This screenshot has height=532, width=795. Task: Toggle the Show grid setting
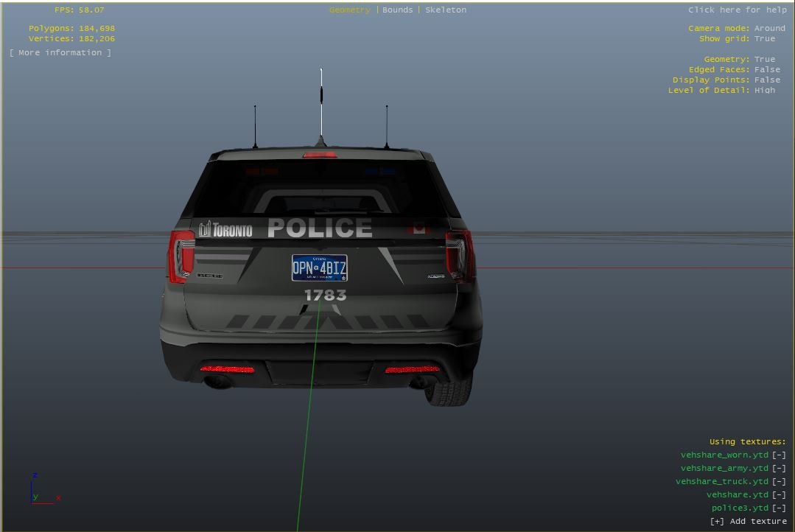click(x=764, y=39)
